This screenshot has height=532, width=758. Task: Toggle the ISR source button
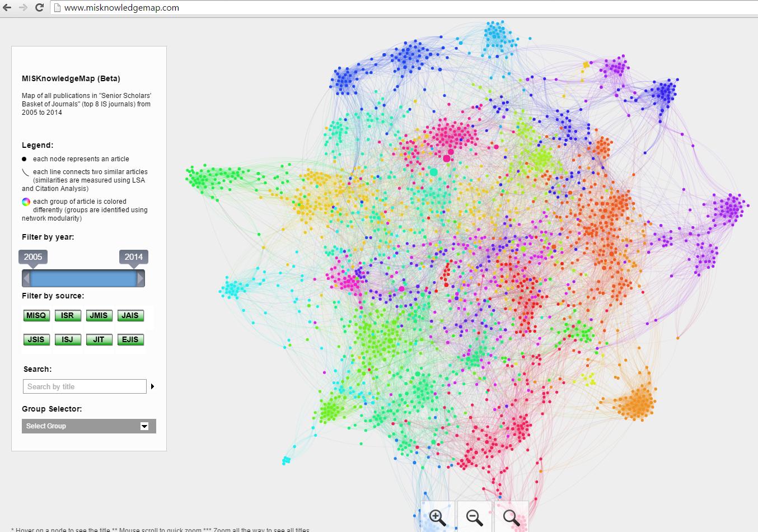tap(68, 316)
